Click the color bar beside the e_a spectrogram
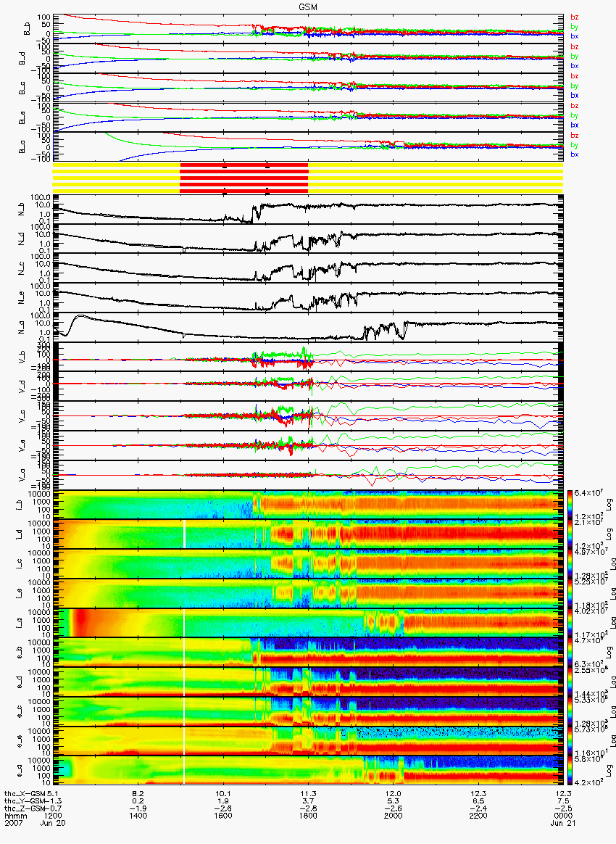 tap(570, 771)
